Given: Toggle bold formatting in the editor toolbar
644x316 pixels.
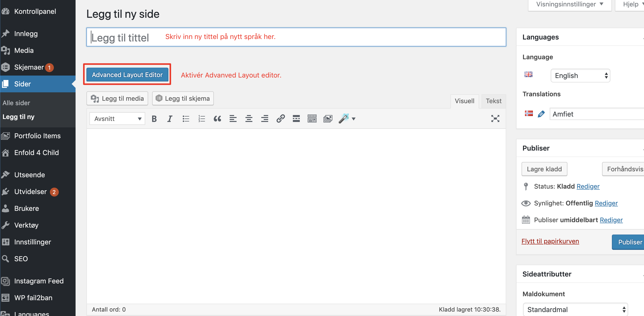Looking at the screenshot, I should click(x=154, y=119).
